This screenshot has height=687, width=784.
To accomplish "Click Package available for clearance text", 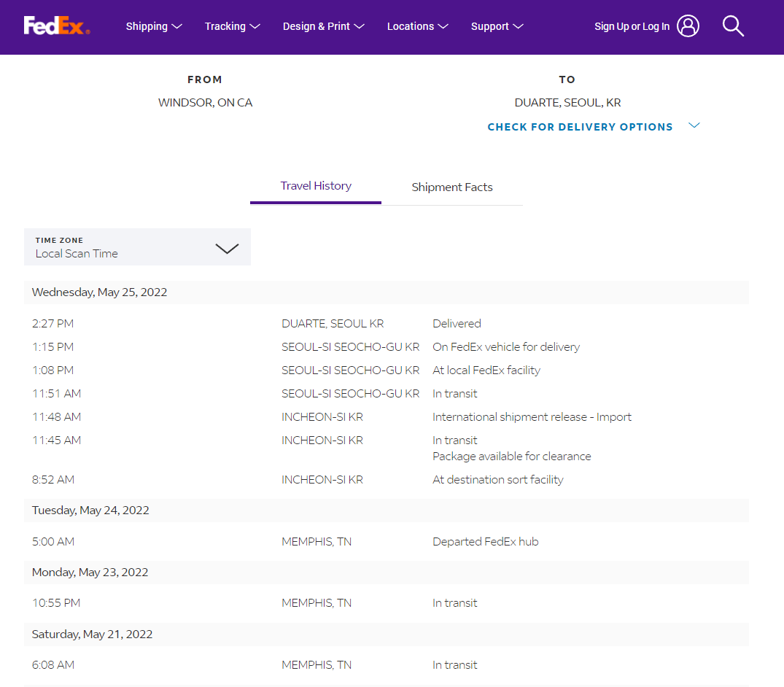I will [511, 456].
